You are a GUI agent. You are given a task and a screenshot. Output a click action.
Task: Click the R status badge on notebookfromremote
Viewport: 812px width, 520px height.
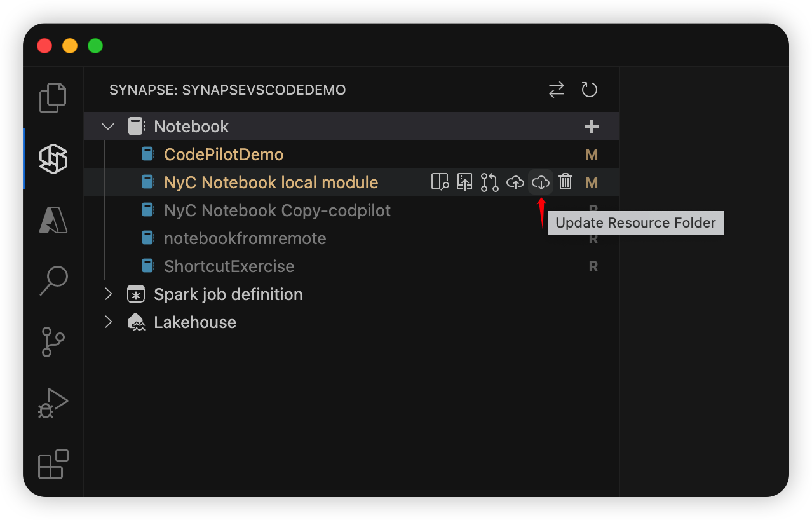593,238
